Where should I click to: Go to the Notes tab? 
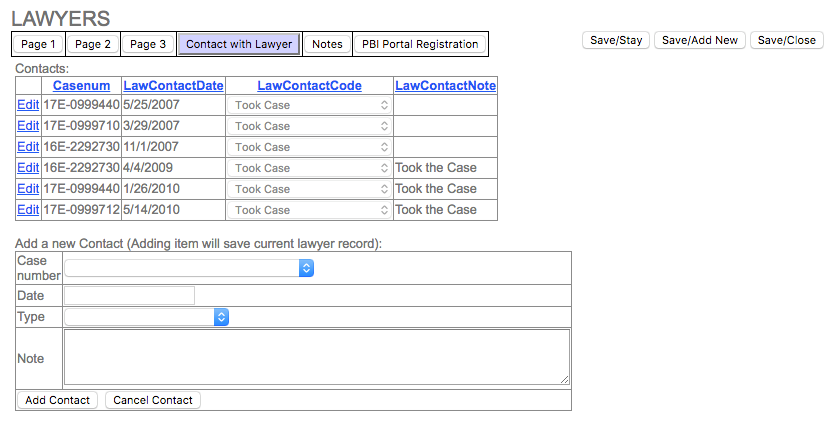(327, 44)
